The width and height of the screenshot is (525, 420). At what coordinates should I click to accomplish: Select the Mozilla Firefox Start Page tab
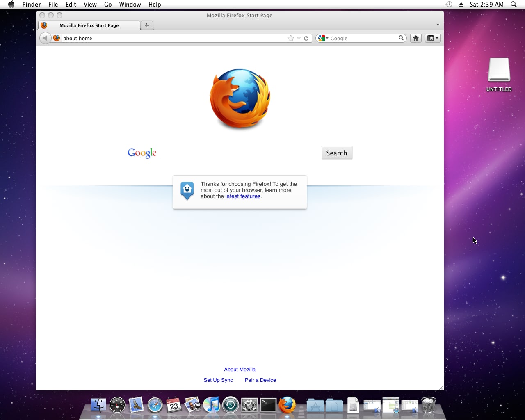(x=89, y=25)
